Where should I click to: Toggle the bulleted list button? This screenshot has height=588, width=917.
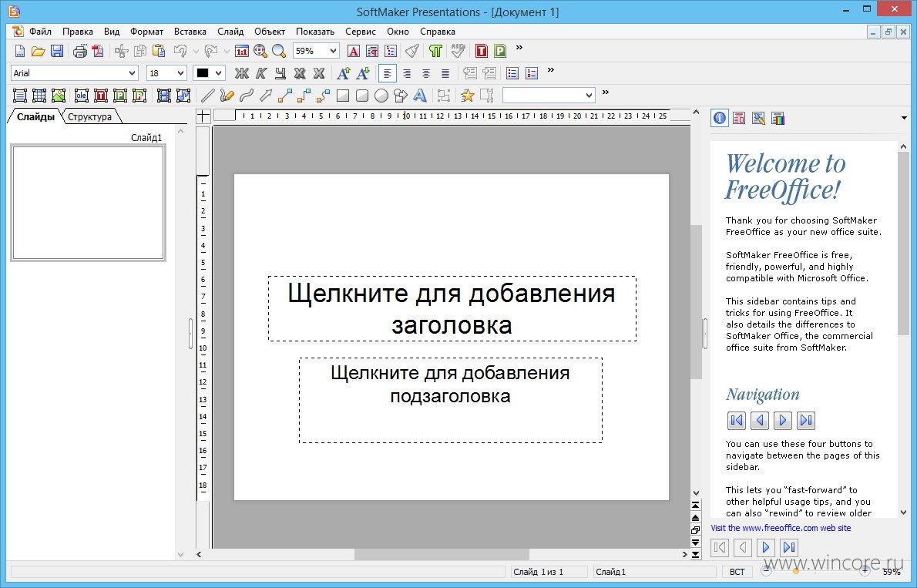(512, 73)
